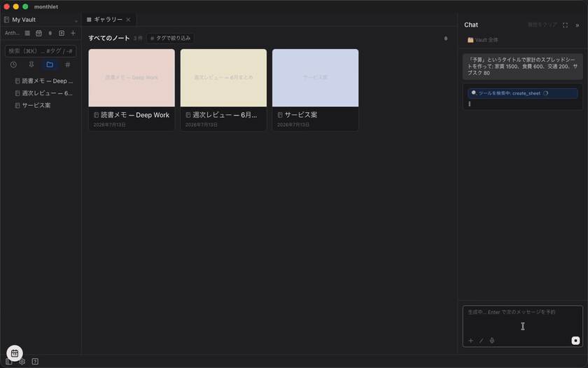The height and width of the screenshot is (368, 588).
Task: Click the floating round calendar button
Action: pyautogui.click(x=15, y=353)
